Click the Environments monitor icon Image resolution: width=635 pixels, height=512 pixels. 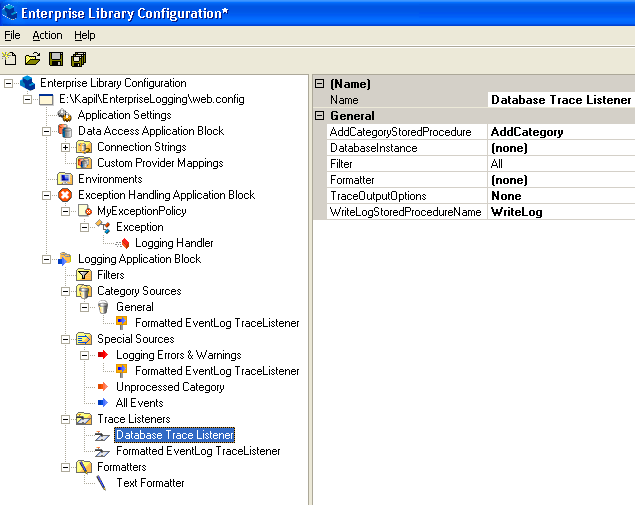65,179
